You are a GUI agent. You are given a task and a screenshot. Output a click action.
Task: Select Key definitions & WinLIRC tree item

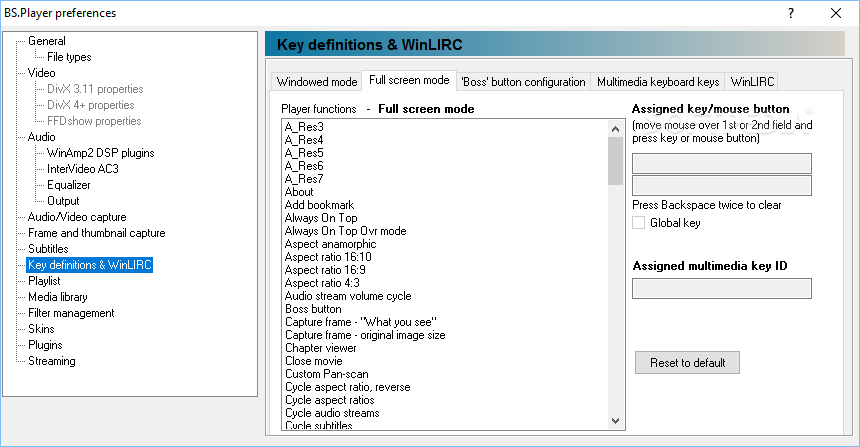[89, 265]
